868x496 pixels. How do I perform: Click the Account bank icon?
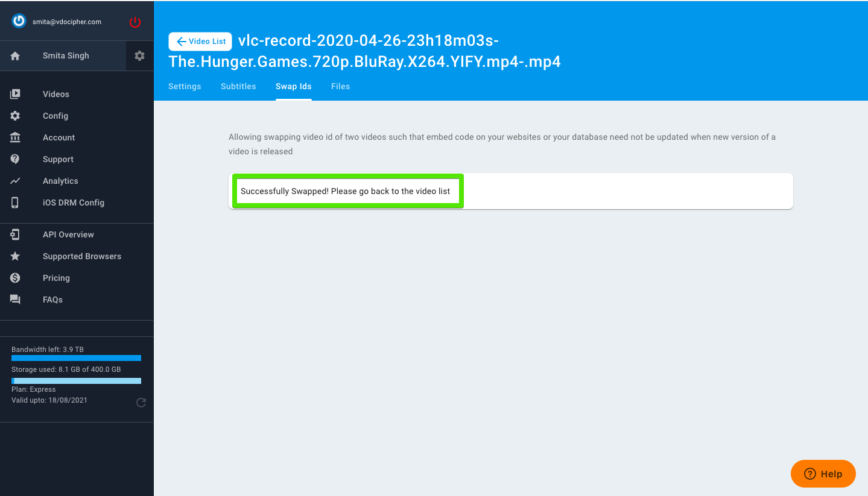coord(15,137)
